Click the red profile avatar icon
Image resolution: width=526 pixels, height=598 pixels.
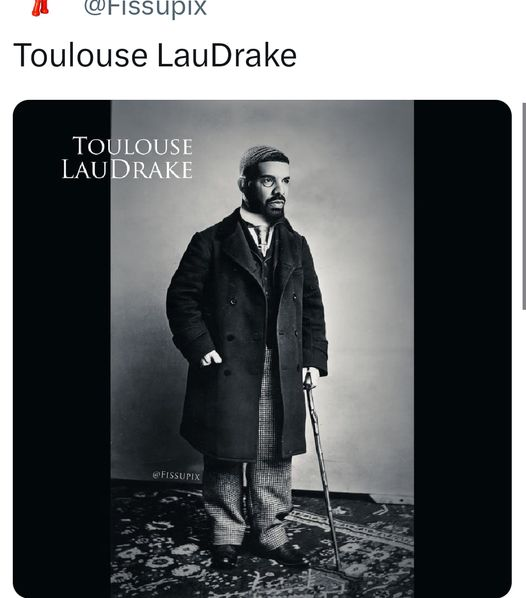tap(40, 7)
